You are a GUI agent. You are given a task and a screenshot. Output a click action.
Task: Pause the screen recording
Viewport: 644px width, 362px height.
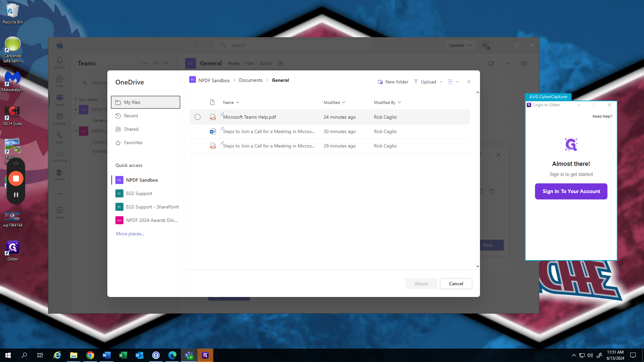(16, 195)
